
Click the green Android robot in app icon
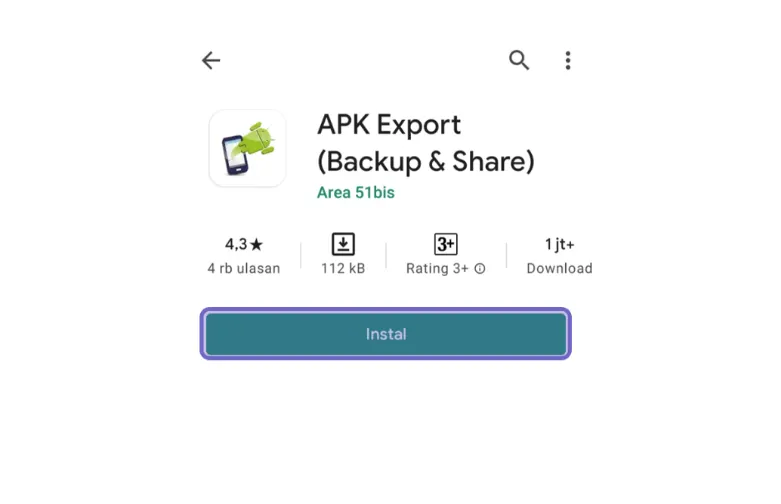tap(258, 138)
